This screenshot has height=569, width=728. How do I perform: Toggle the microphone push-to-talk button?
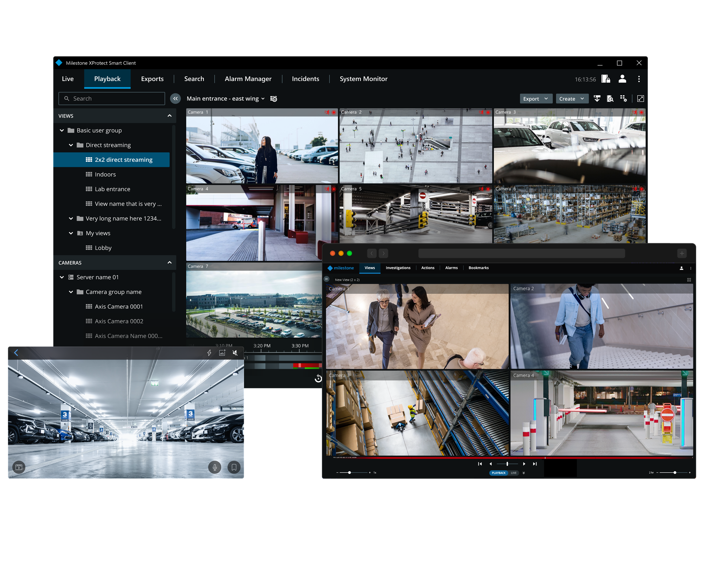215,467
